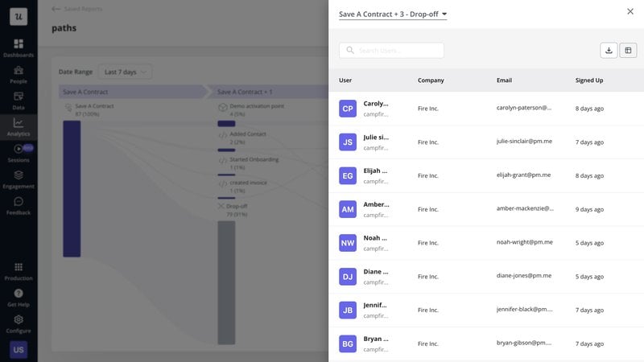Click email carolyn-paterson@...
The width and height of the screenshot is (644, 362).
[x=524, y=108]
